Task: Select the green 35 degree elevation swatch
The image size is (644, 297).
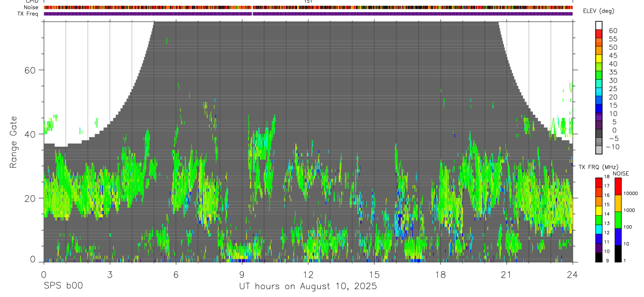Action: click(x=599, y=75)
